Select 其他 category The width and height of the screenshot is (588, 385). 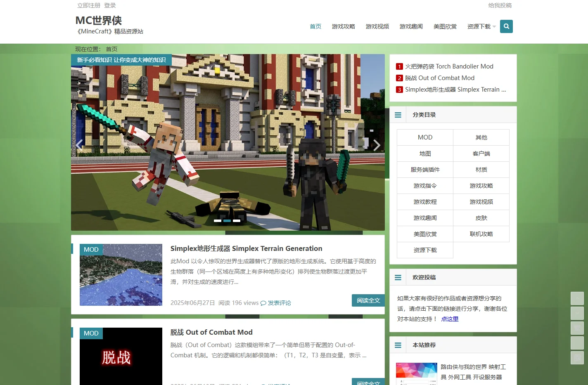tap(481, 137)
